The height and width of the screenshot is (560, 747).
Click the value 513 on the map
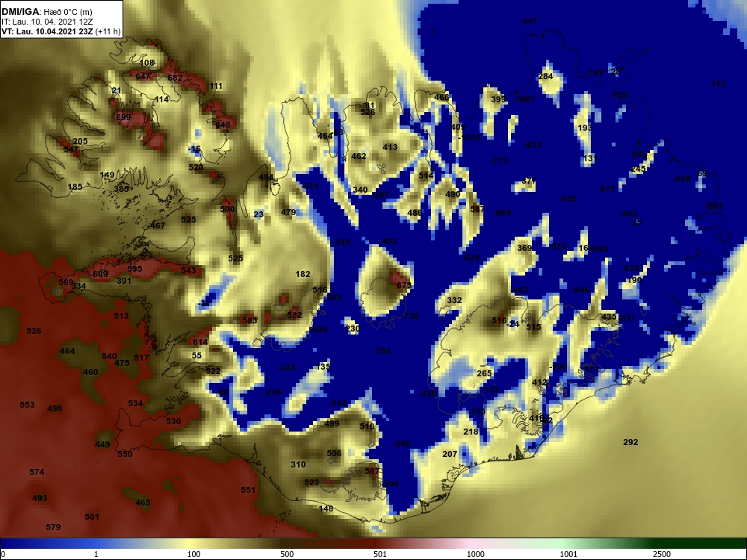[121, 316]
